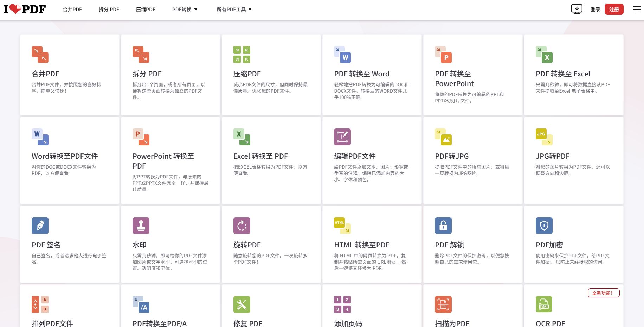
Task: Click the red 注册 sign-up button
Action: [x=614, y=9]
